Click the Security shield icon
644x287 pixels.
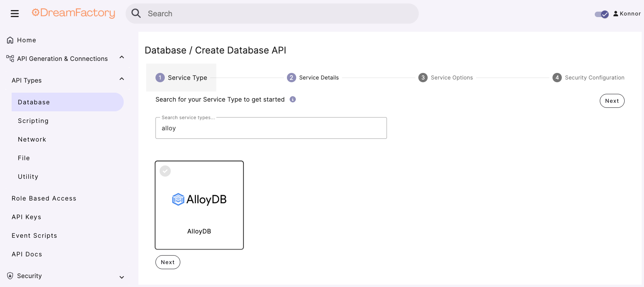10,276
